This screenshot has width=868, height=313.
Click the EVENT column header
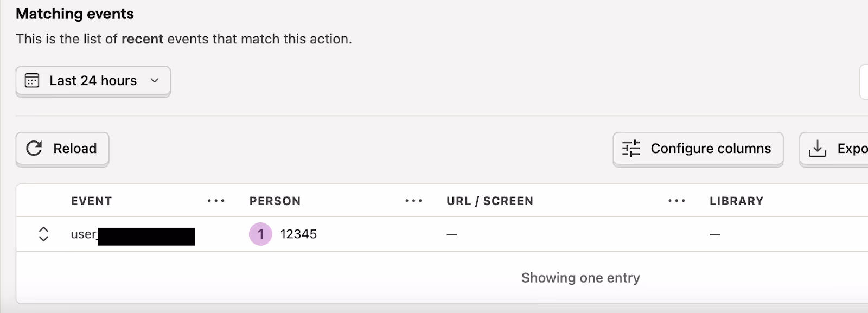coord(91,201)
